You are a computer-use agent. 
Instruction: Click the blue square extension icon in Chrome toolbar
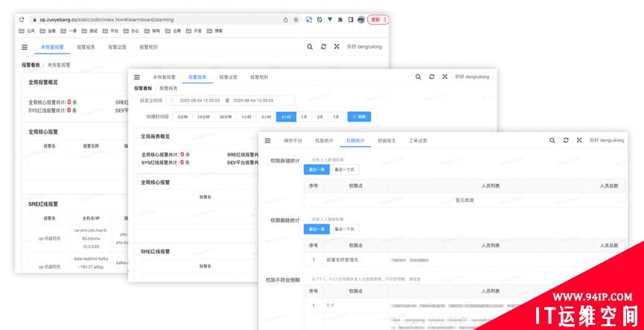(309, 19)
